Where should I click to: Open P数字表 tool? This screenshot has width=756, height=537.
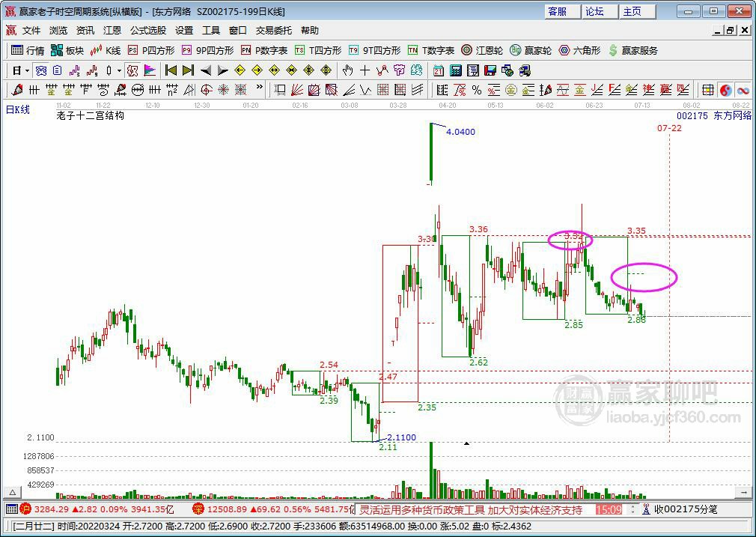264,50
